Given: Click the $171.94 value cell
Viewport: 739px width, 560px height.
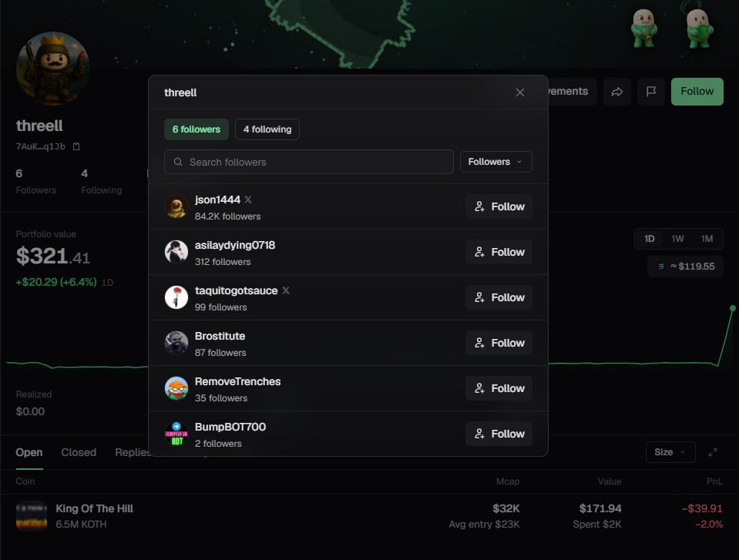Looking at the screenshot, I should click(x=600, y=508).
